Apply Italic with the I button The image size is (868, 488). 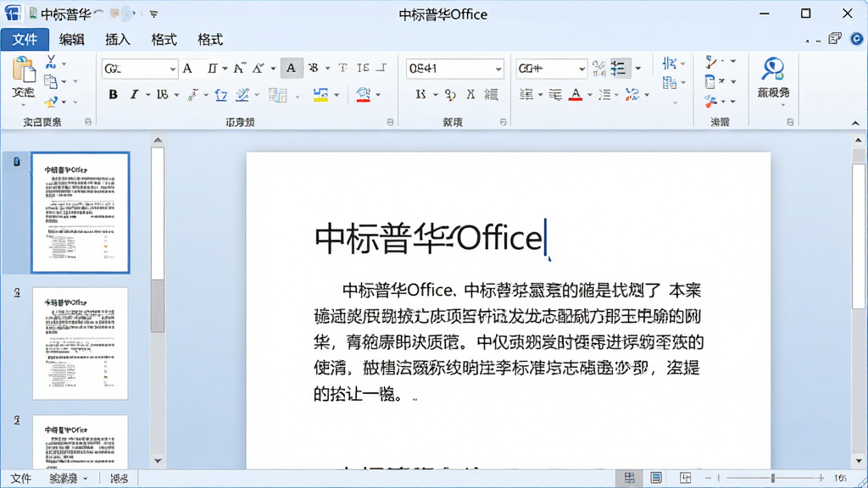(133, 95)
